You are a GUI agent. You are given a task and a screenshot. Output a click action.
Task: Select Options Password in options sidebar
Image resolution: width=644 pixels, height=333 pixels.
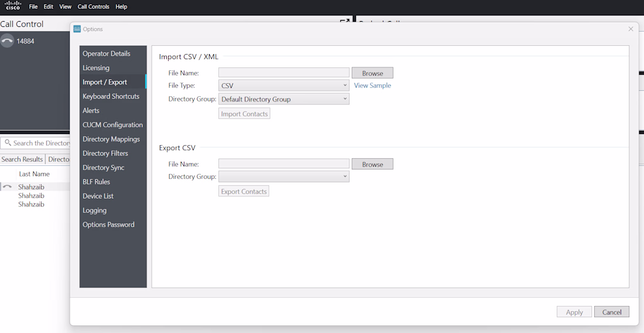[x=113, y=225]
